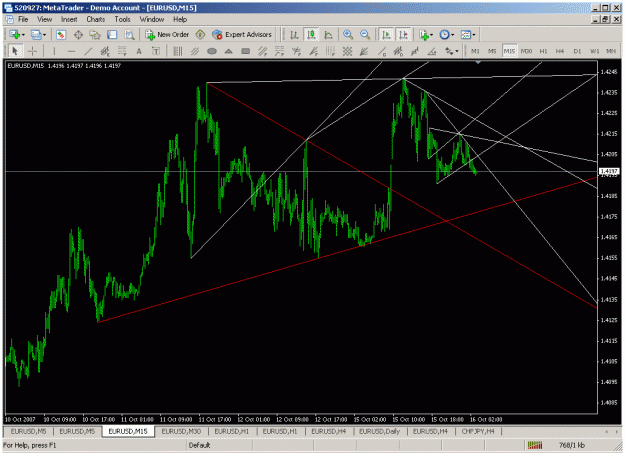Expand the periods clock dropdown arrow
The height and width of the screenshot is (453, 625).
pyautogui.click(x=453, y=35)
